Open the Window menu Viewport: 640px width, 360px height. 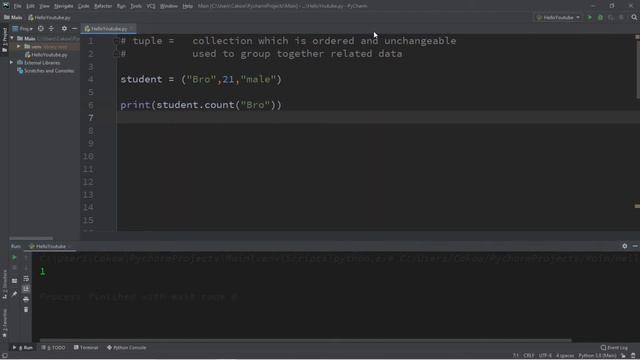[169, 6]
